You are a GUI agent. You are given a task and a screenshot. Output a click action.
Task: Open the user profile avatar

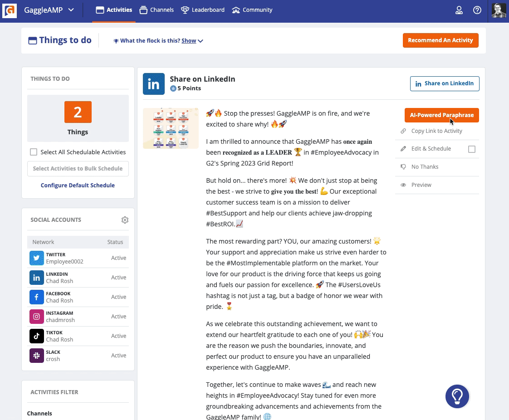point(499,10)
